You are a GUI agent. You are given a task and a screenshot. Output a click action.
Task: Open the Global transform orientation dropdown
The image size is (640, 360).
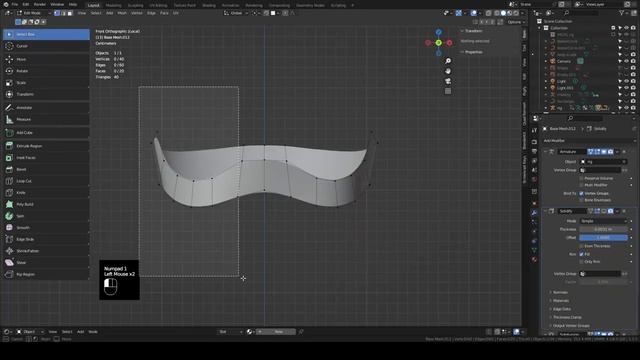coord(236,13)
